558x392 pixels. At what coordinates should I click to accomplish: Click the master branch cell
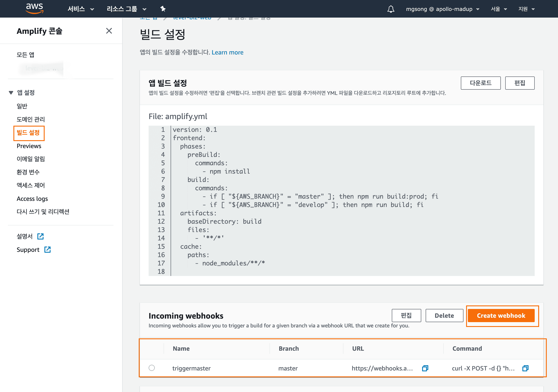pos(288,368)
